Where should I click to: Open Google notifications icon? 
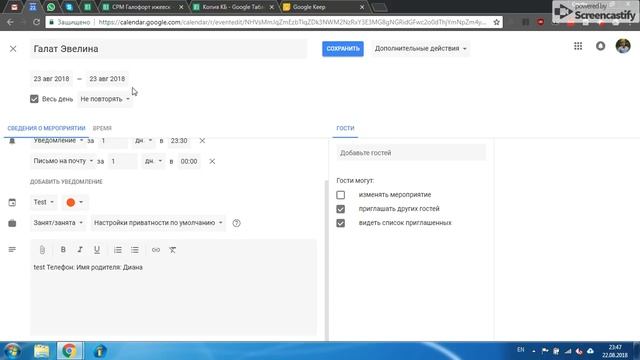(x=600, y=46)
